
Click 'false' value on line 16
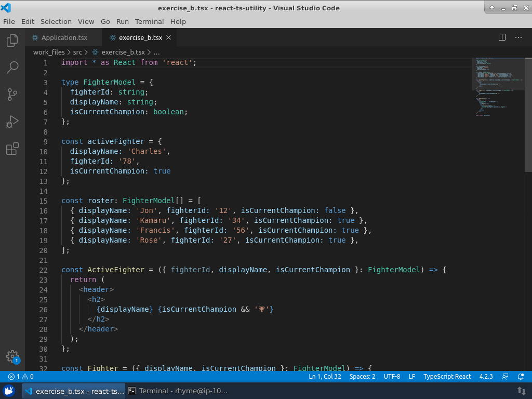click(335, 211)
